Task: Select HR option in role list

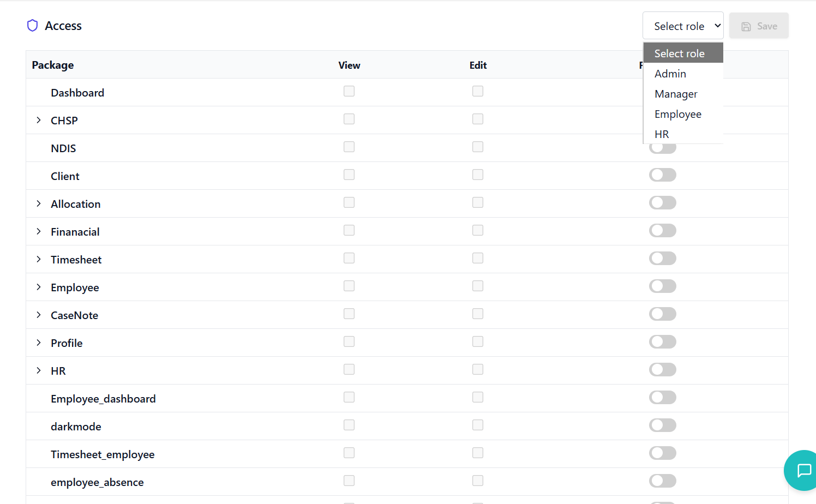Action: coord(662,134)
